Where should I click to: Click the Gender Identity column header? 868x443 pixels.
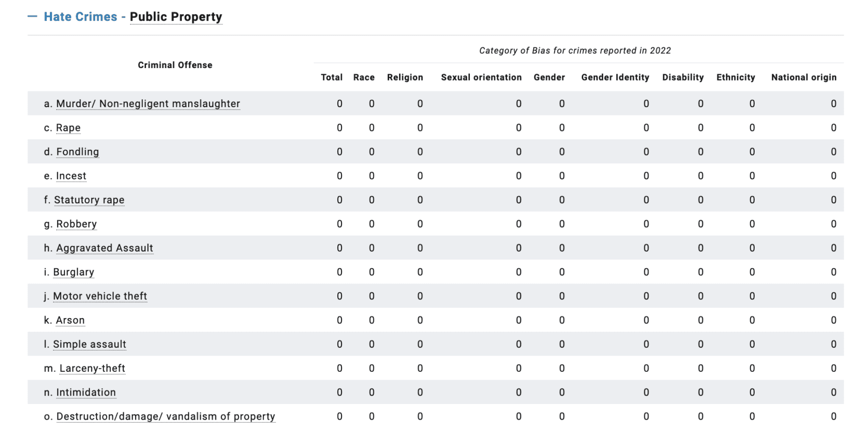point(615,77)
